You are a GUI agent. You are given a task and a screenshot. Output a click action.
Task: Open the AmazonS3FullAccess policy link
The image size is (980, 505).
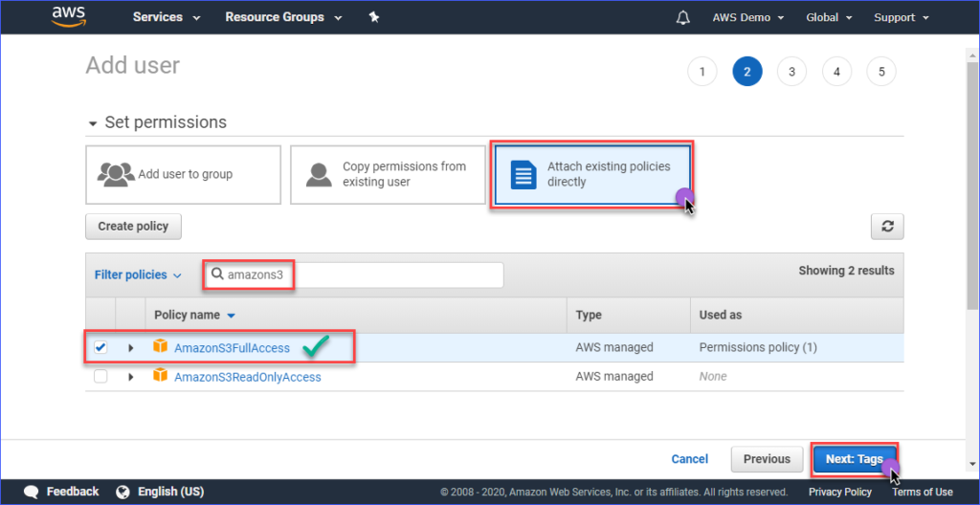point(232,348)
